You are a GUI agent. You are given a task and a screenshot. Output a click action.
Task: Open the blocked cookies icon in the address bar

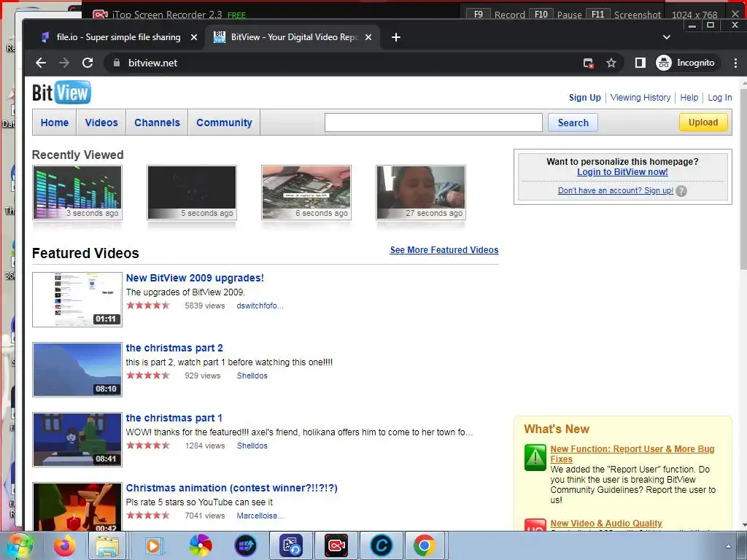pyautogui.click(x=589, y=63)
